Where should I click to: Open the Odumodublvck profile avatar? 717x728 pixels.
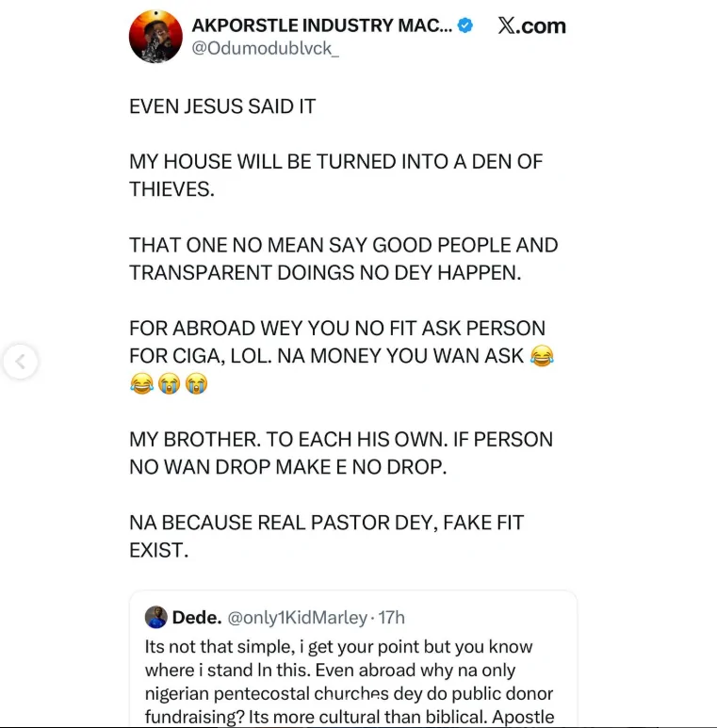pos(155,37)
